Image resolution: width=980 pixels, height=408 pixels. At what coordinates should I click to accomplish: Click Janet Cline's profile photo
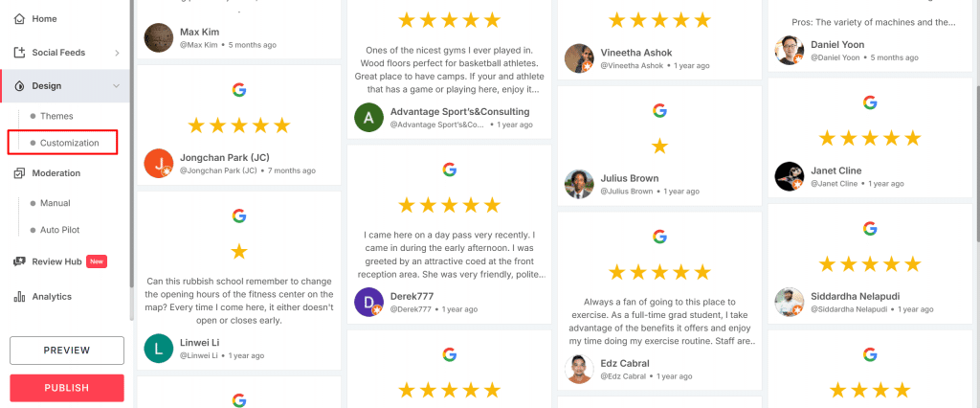coord(789,176)
